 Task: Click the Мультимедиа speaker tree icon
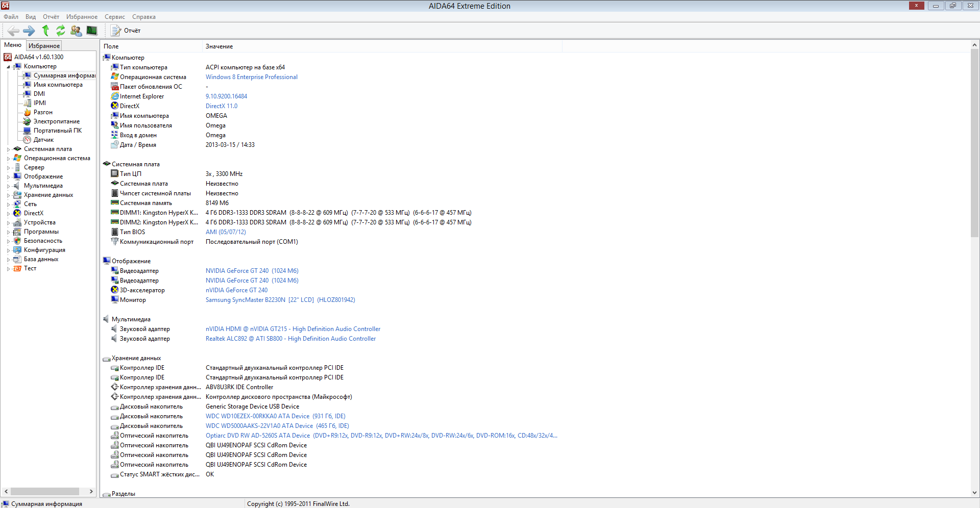(x=17, y=186)
